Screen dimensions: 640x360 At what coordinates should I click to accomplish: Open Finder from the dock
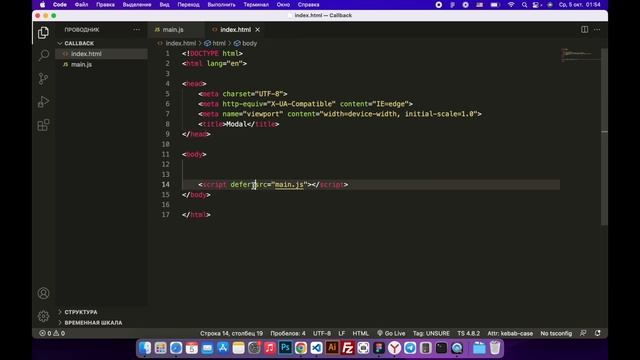click(145, 348)
